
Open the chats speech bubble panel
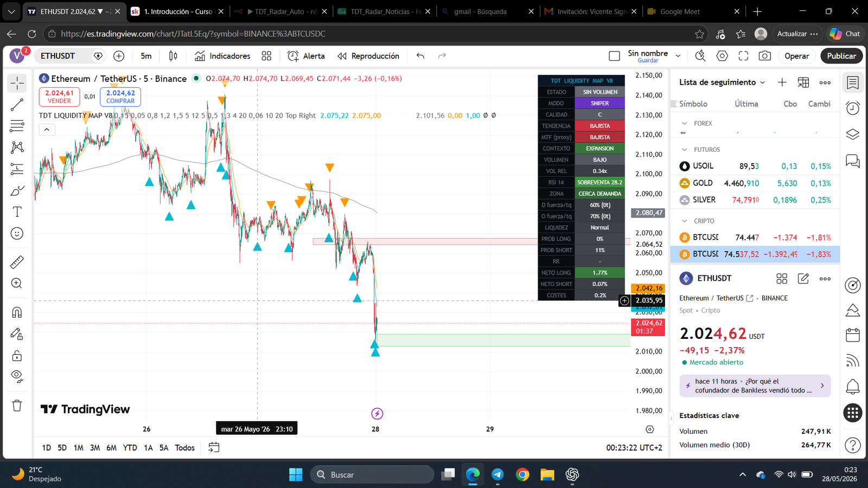(x=853, y=161)
